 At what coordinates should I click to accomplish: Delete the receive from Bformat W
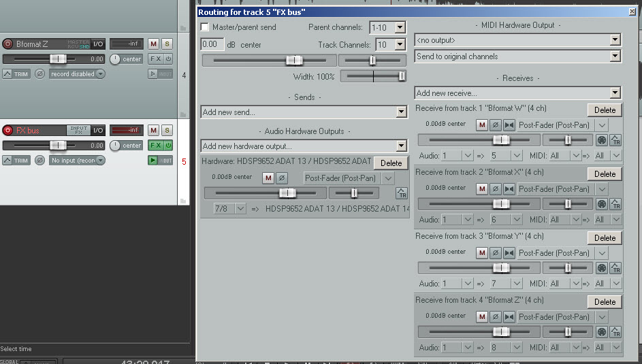point(605,110)
